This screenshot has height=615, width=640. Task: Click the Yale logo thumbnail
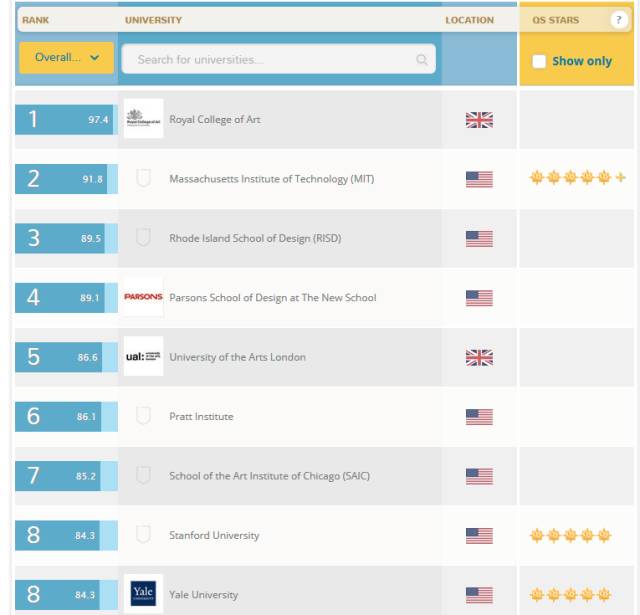pos(143,593)
